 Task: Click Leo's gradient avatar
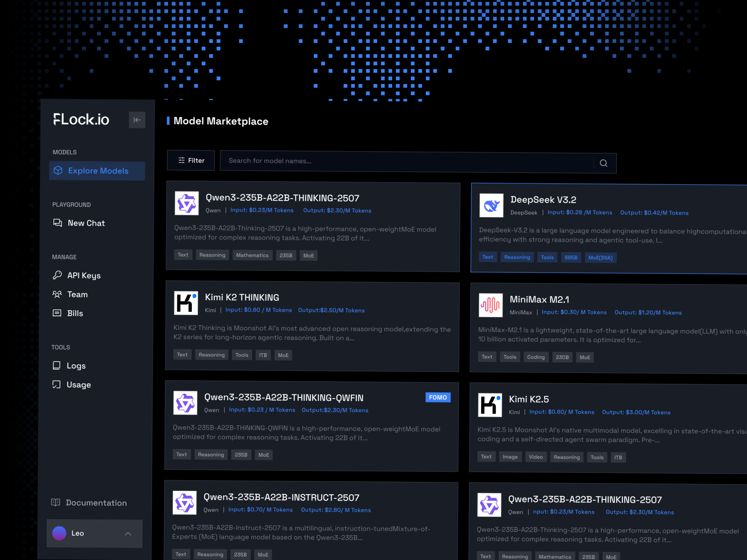pos(59,533)
